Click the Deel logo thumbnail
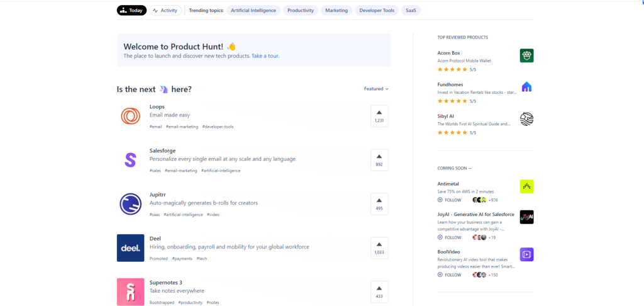This screenshot has width=644, height=306. point(130,247)
